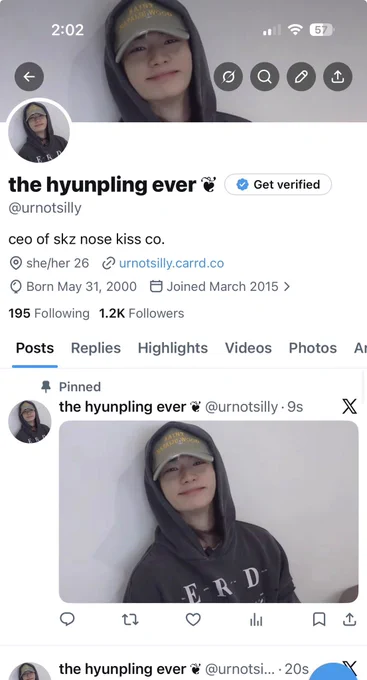Open the Grok icon in the header
Image resolution: width=367 pixels, height=680 pixels.
tap(228, 77)
